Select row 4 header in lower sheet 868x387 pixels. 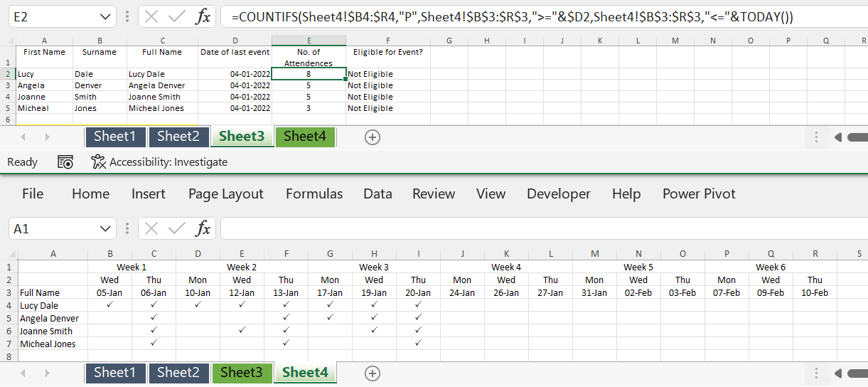(9, 305)
